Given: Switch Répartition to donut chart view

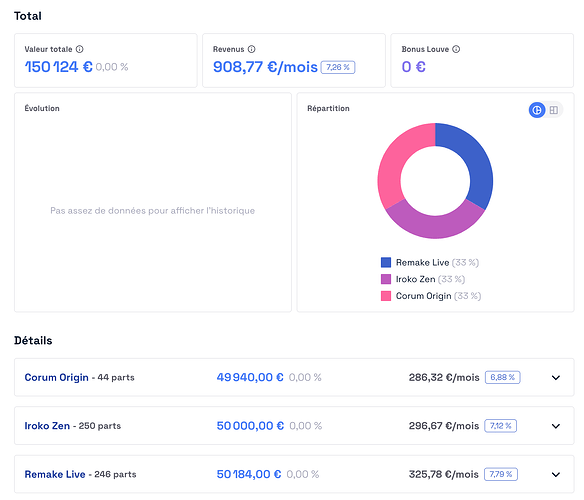Looking at the screenshot, I should pos(537,110).
